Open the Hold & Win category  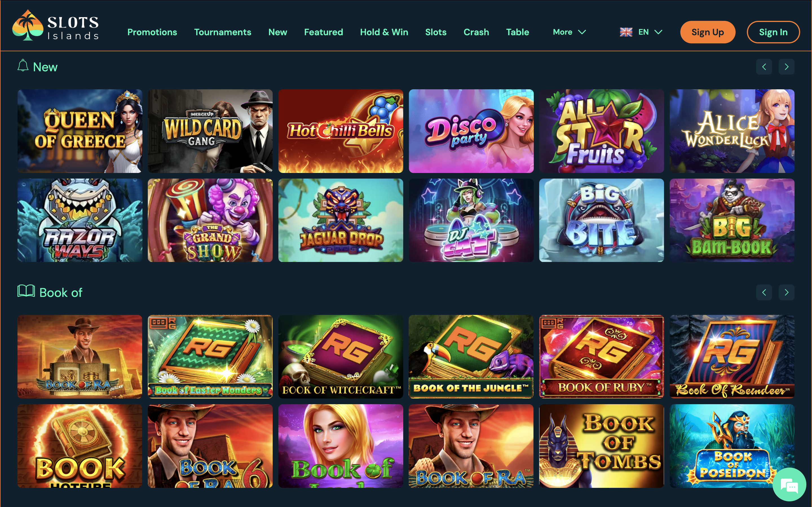click(384, 32)
